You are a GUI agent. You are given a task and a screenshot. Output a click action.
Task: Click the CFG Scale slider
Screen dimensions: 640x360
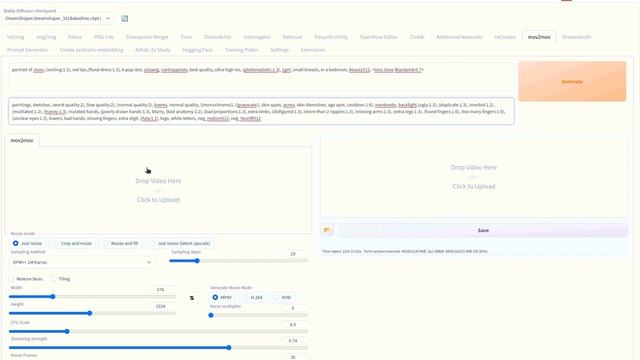click(x=158, y=331)
